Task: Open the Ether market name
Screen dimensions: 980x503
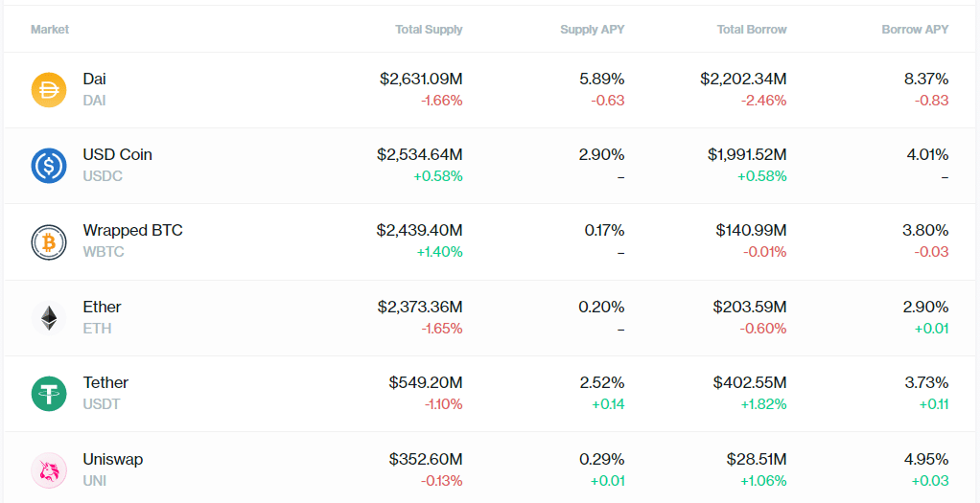Action: 102,307
